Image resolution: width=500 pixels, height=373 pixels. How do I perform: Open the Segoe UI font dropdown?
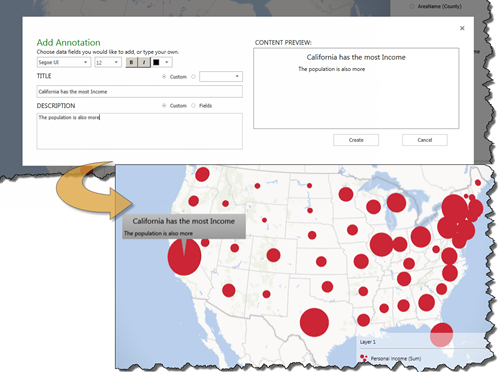point(64,62)
